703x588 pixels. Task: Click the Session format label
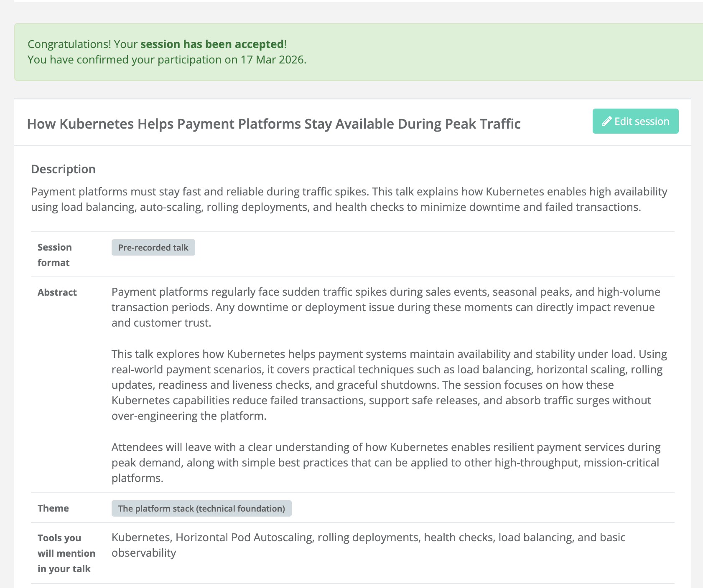click(55, 255)
